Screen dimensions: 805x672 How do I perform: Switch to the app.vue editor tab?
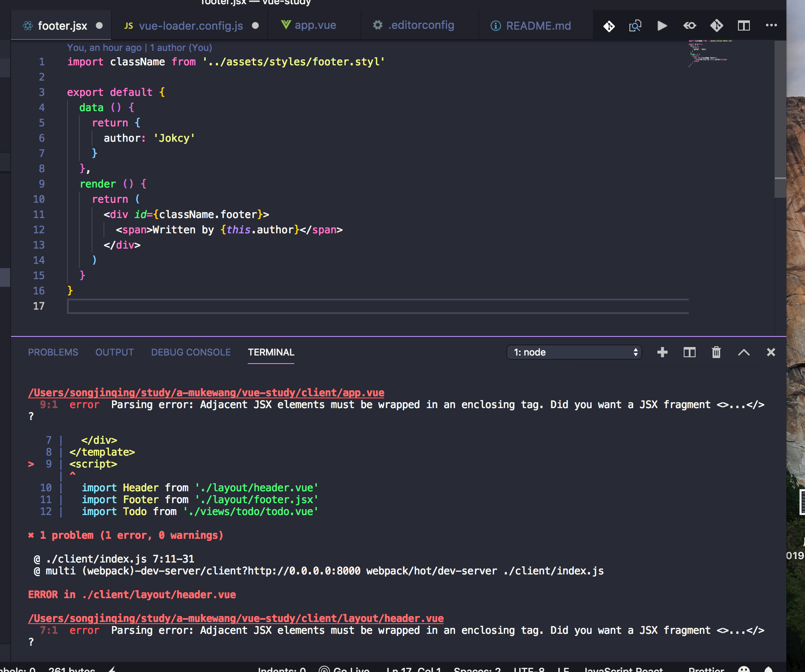tap(315, 25)
